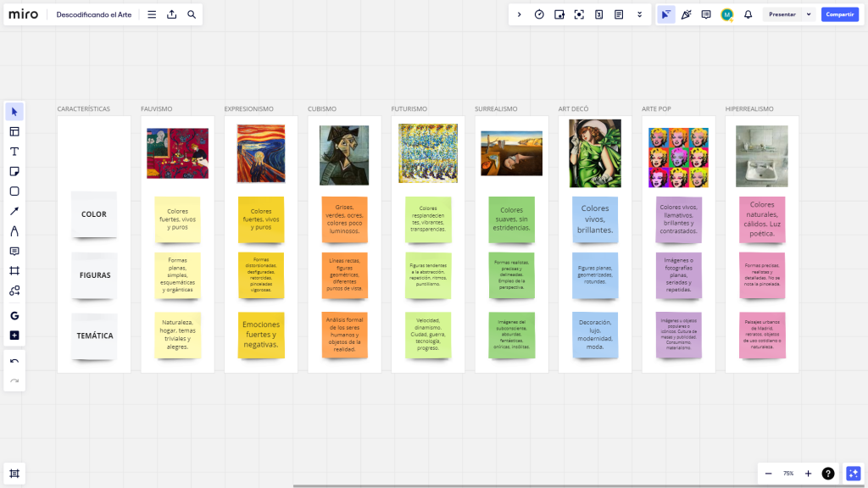Search the board with magnifier icon

[x=192, y=14]
